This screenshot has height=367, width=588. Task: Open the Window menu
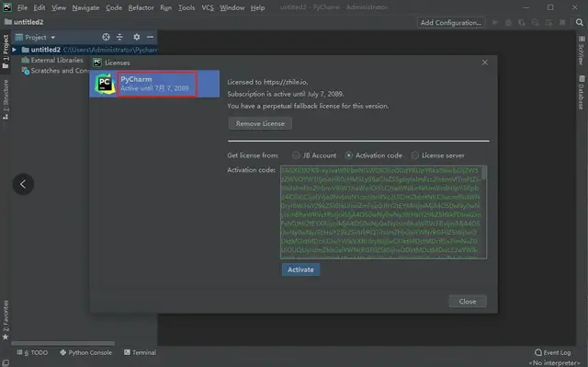232,7
